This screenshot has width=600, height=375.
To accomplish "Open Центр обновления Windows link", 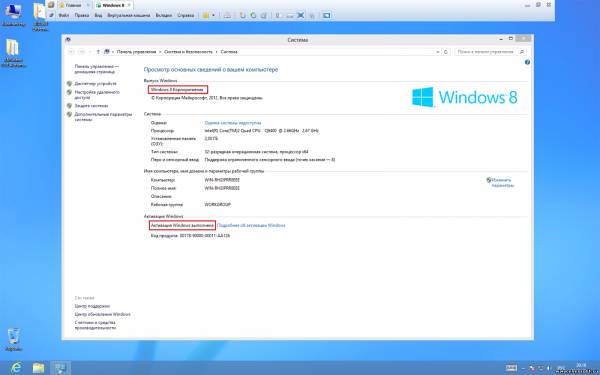I will [x=103, y=314].
